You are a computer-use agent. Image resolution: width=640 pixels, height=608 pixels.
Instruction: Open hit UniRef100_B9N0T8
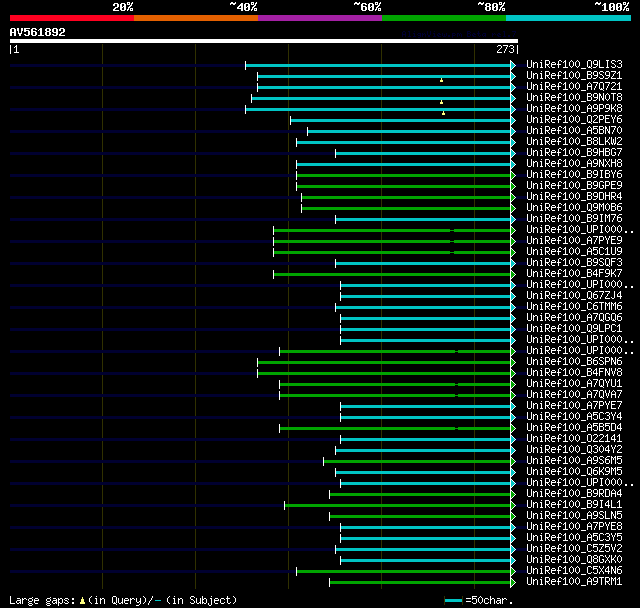click(x=574, y=98)
